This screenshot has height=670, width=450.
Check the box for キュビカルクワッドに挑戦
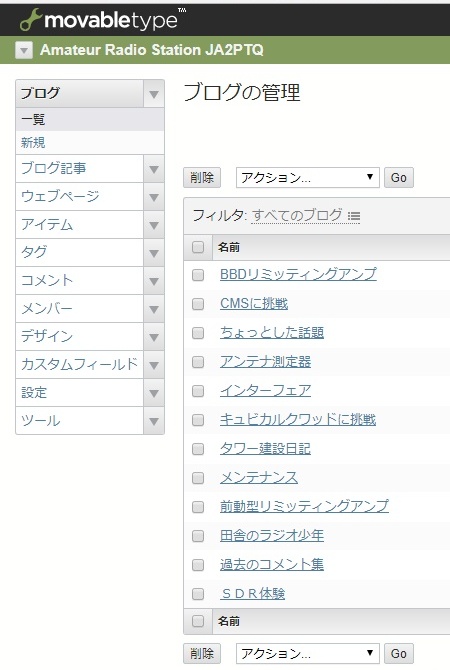click(x=198, y=420)
